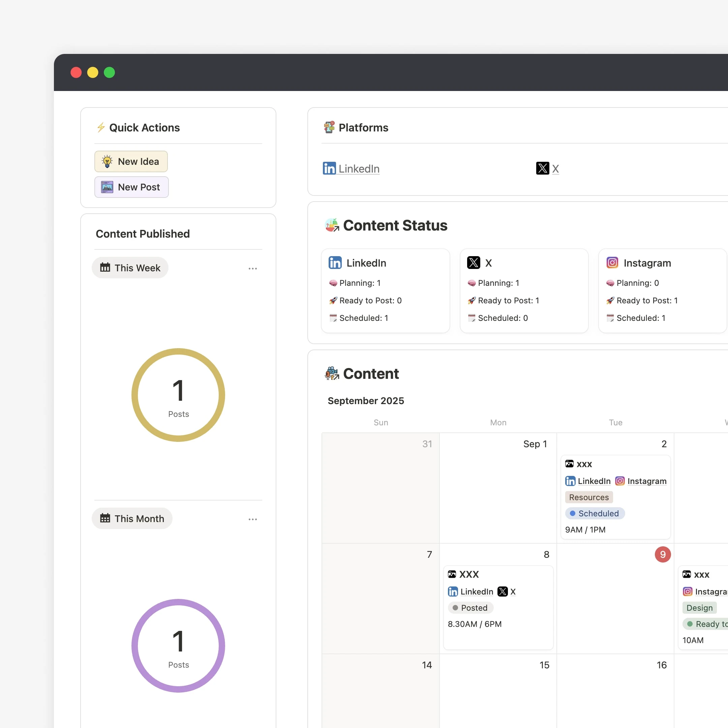
Task: Open the options menu beside This Month
Action: pyautogui.click(x=252, y=519)
